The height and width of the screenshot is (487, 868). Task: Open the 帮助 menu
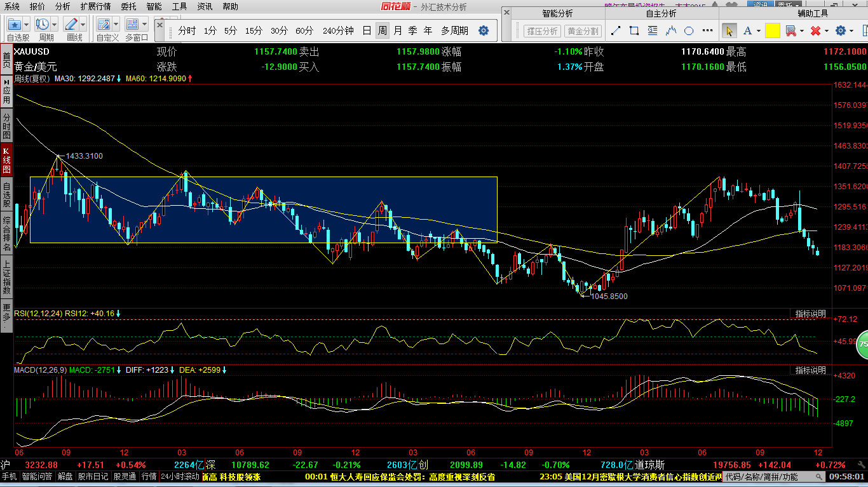(x=230, y=6)
